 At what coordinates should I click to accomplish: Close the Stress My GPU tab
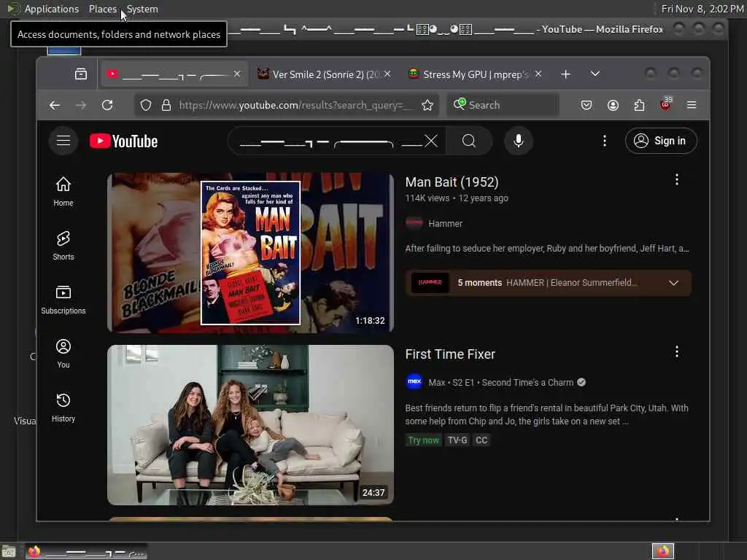538,74
